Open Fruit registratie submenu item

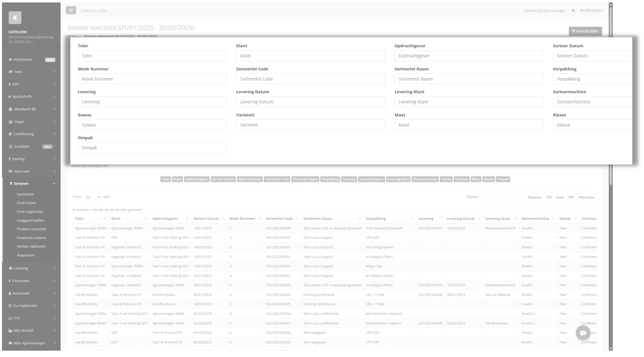pos(30,211)
